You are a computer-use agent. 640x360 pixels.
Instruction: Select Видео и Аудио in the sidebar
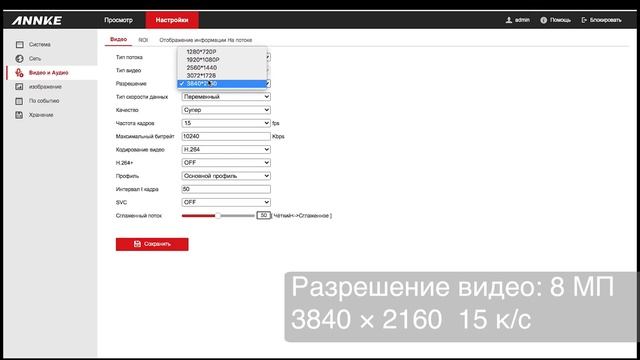click(x=49, y=73)
